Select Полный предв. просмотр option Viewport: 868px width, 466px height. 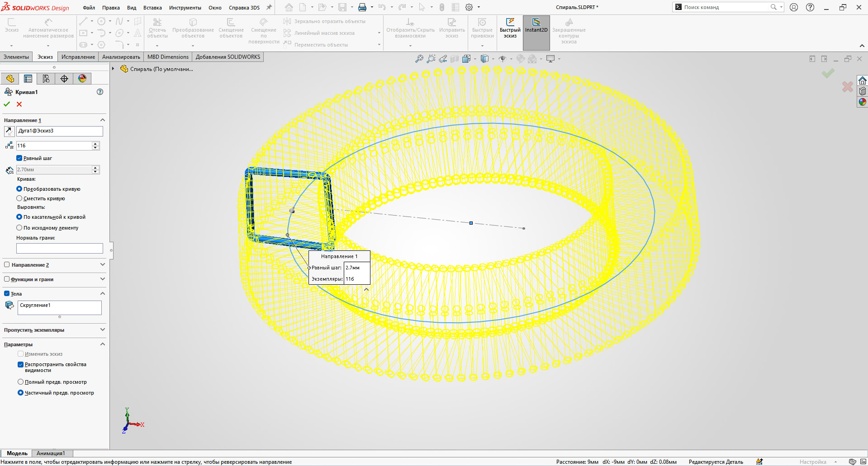(x=21, y=382)
